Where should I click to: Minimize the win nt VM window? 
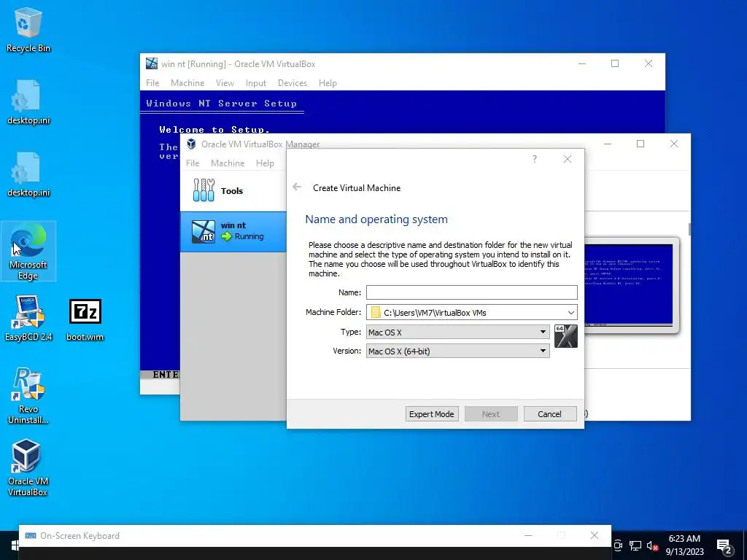(x=582, y=63)
